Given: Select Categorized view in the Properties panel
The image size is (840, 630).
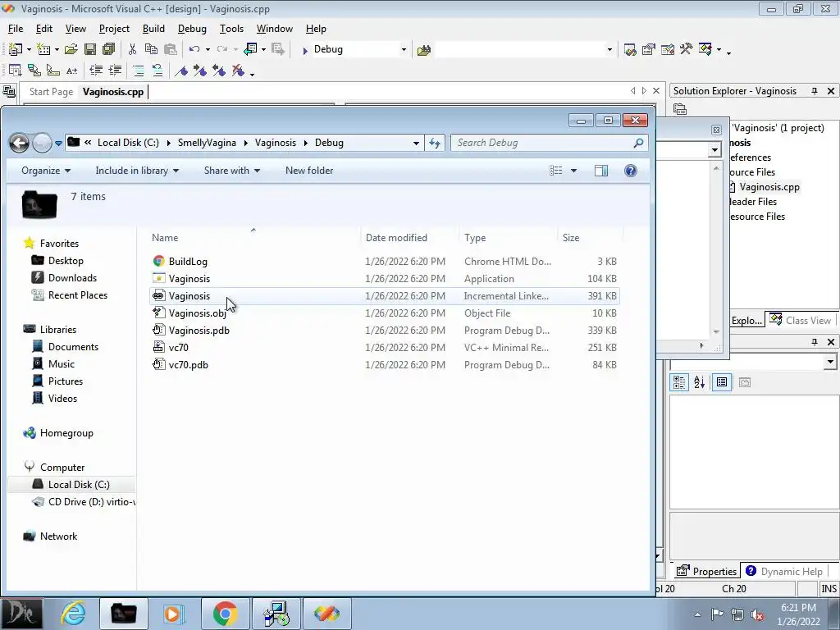Looking at the screenshot, I should pos(679,382).
